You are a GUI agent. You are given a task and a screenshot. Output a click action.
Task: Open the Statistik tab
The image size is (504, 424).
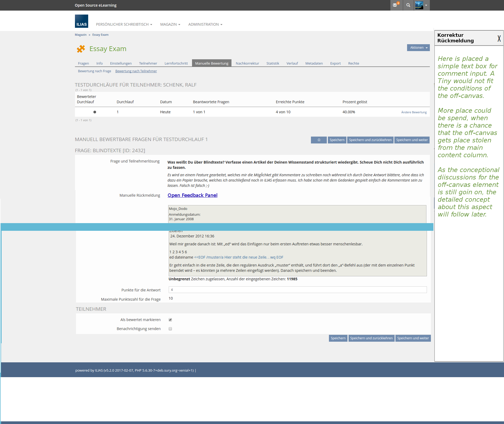273,63
